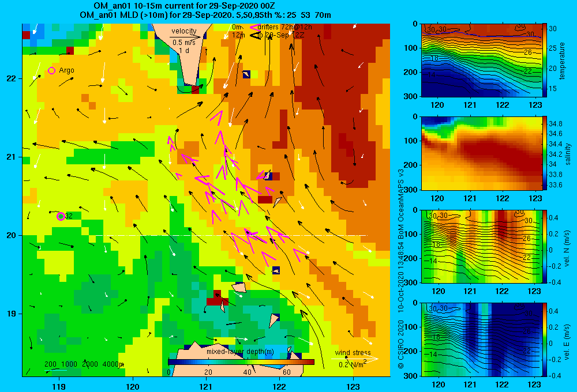The image size is (577, 392).
Task: Click the small island square near 20.8N 121.85E
Action: point(268,176)
